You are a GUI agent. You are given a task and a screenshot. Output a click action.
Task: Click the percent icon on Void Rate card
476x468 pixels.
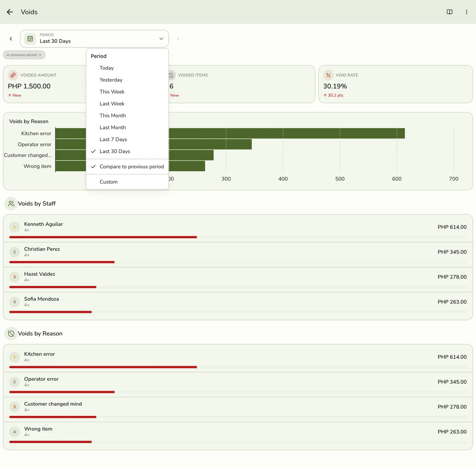328,75
